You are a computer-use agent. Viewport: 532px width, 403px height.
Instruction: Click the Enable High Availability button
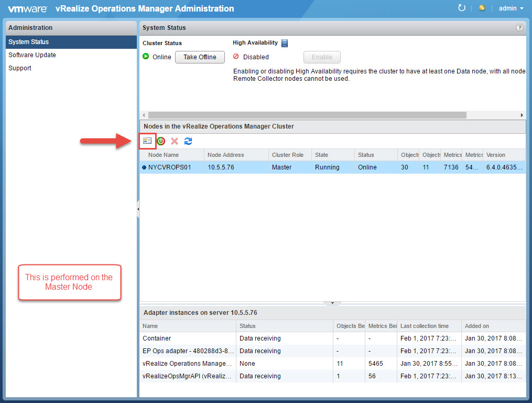tap(322, 57)
